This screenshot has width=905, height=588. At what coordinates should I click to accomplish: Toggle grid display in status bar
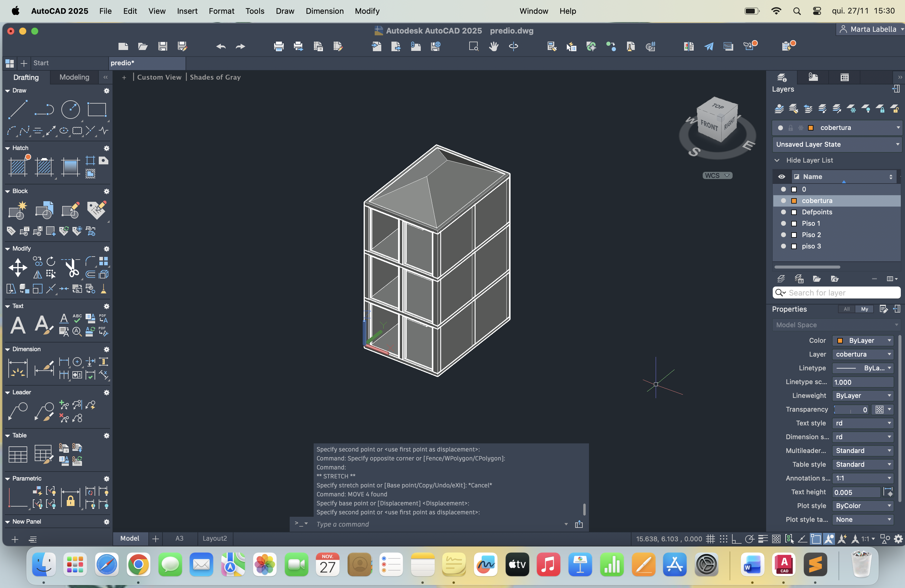(710, 539)
